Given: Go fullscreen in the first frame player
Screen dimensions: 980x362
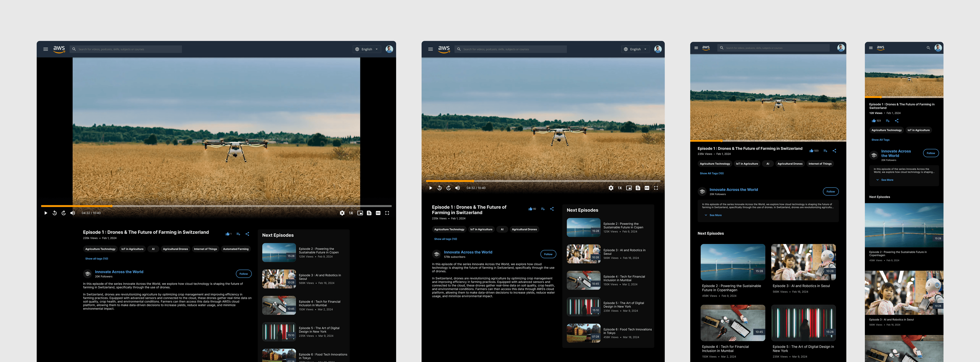Looking at the screenshot, I should tap(387, 213).
